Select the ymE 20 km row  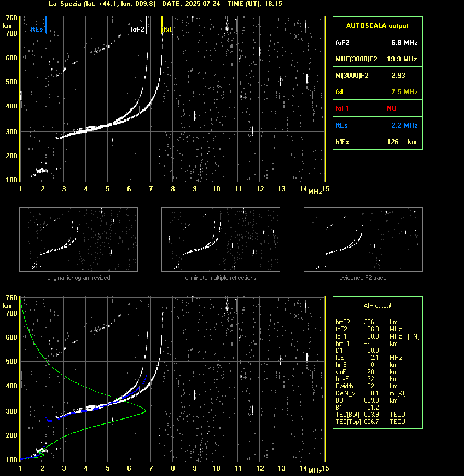point(367,372)
